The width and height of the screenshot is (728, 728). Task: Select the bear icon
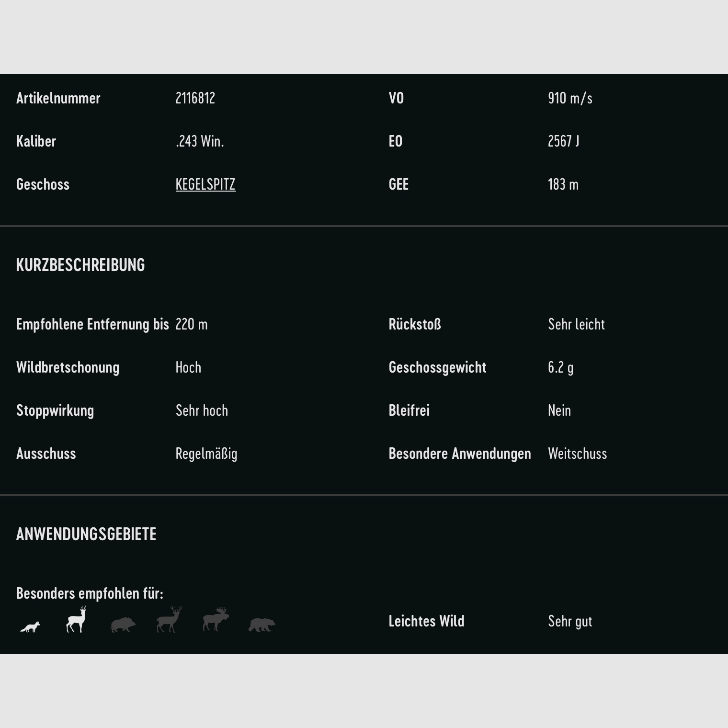[262, 625]
